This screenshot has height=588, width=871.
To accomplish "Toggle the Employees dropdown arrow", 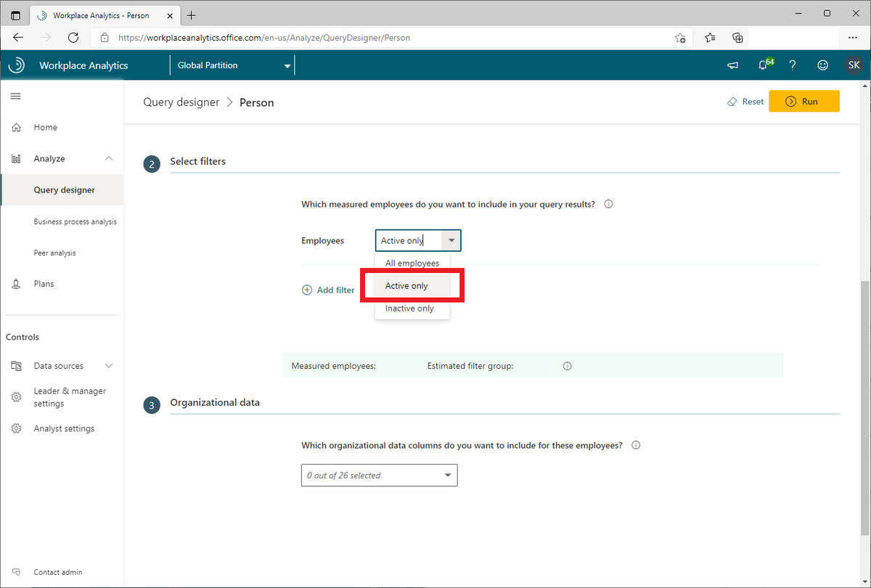I will point(451,240).
